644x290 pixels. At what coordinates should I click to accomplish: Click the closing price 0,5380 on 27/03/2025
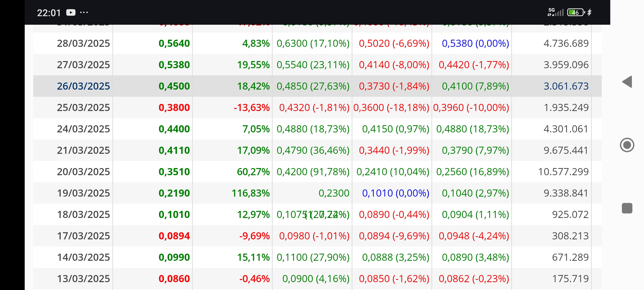pyautogui.click(x=174, y=65)
